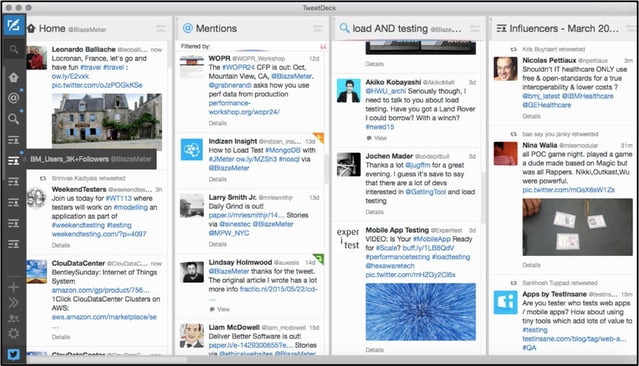639x366 pixels.
Task: Open Leonardo Balliache's avatar
Action: pos(37,57)
